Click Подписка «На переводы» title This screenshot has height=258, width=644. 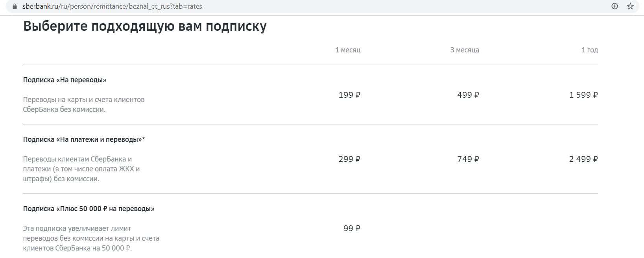[65, 80]
